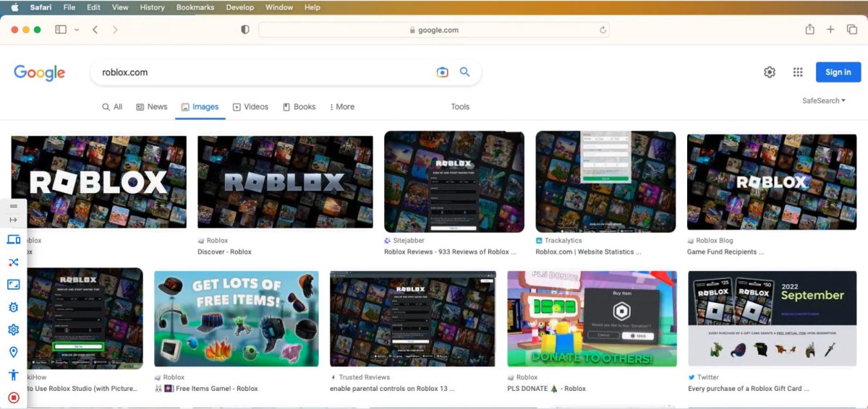Open the History menu
The height and width of the screenshot is (409, 868).
click(x=152, y=7)
